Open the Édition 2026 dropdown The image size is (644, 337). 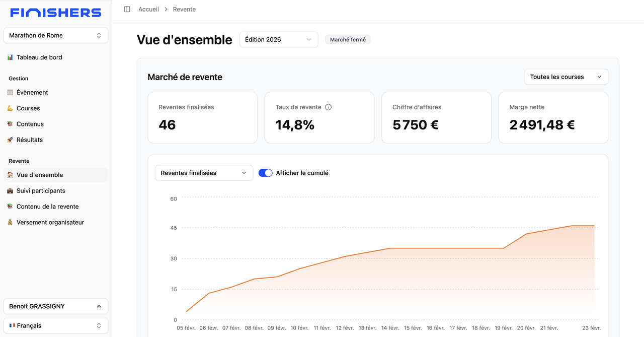[278, 40]
